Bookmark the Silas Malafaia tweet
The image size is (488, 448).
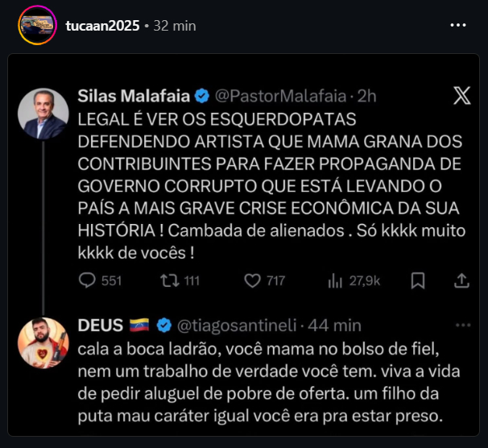(x=418, y=280)
